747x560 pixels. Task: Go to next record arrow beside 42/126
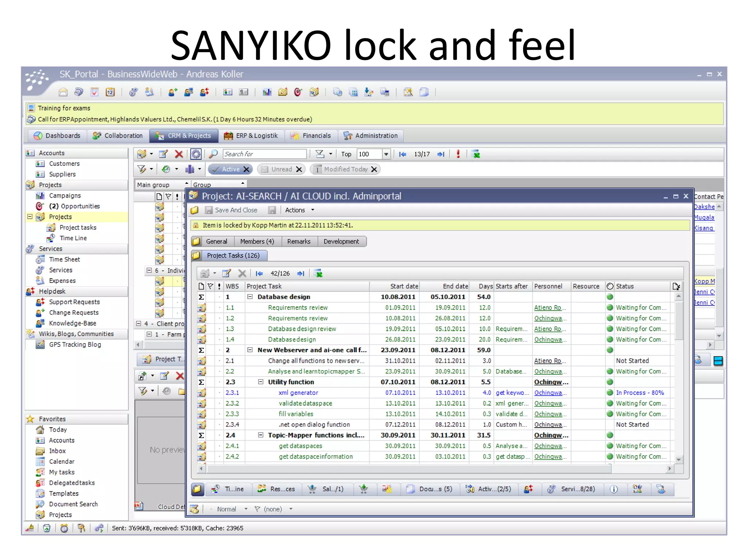tap(301, 273)
